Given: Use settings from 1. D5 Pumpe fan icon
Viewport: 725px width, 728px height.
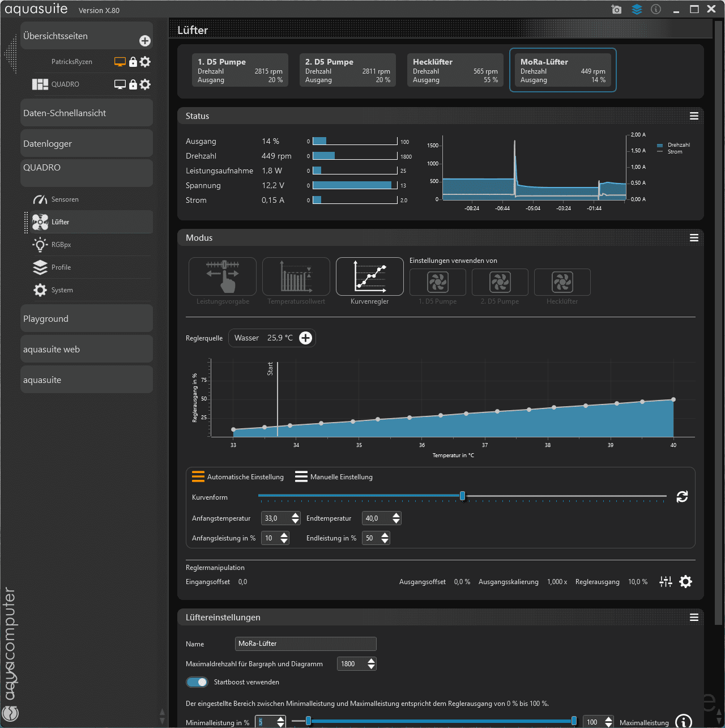Looking at the screenshot, I should [x=438, y=282].
